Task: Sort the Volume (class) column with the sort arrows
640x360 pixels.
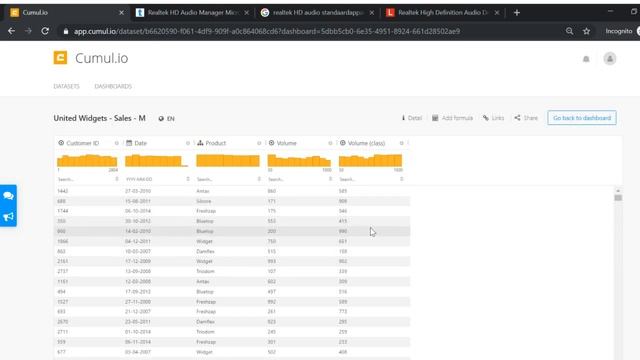Action: click(x=402, y=179)
